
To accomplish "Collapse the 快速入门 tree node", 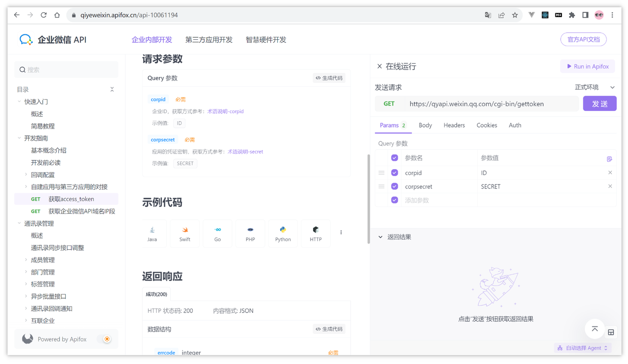I will click(x=19, y=102).
